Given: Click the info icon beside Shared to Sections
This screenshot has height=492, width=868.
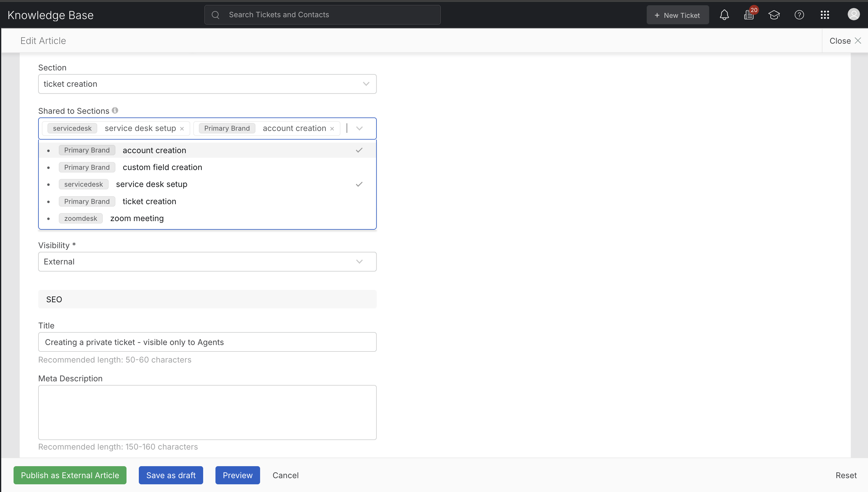Looking at the screenshot, I should tap(115, 110).
